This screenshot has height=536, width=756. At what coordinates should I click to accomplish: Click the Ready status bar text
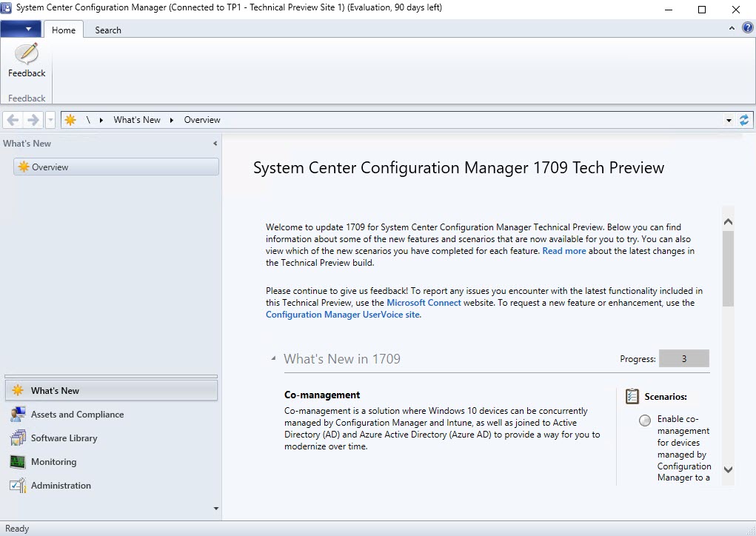pos(17,529)
